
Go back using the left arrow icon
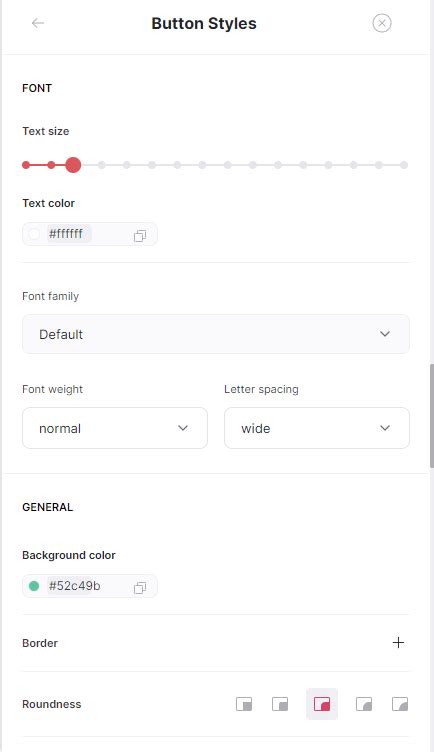pos(38,23)
